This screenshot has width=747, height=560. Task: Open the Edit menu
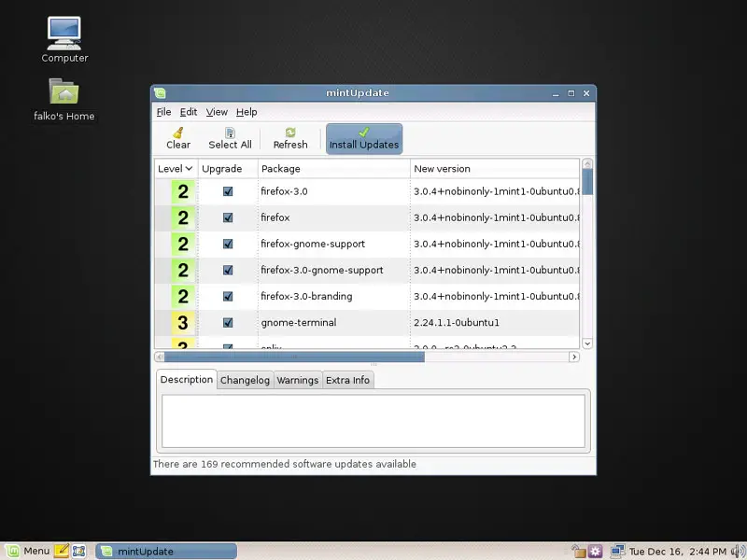[189, 112]
